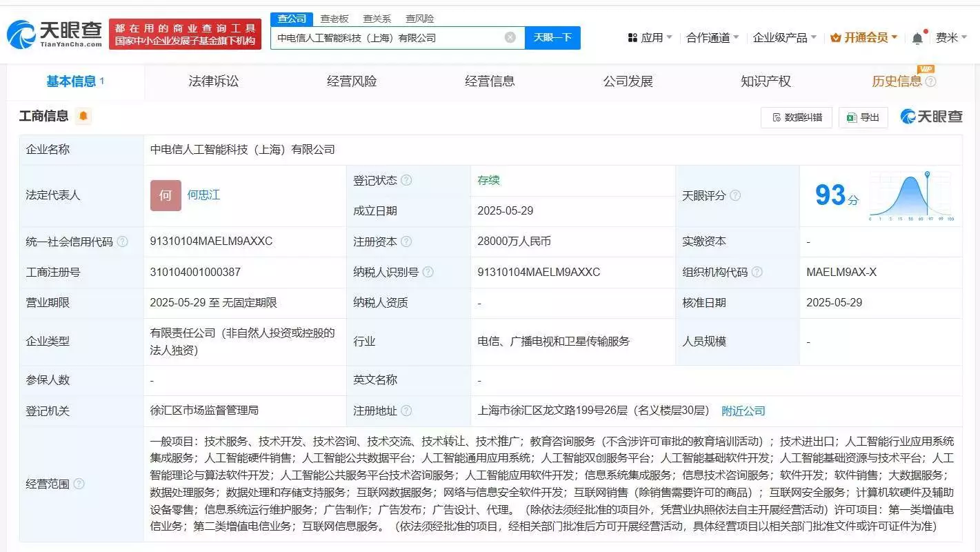
Task: Click help icon next to 注册资本
Action: [x=406, y=241]
